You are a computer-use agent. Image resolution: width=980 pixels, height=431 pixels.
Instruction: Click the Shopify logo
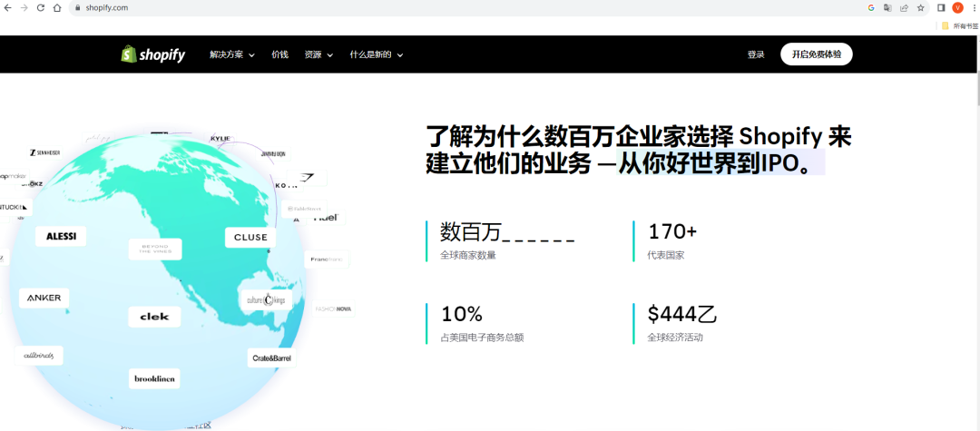click(153, 54)
